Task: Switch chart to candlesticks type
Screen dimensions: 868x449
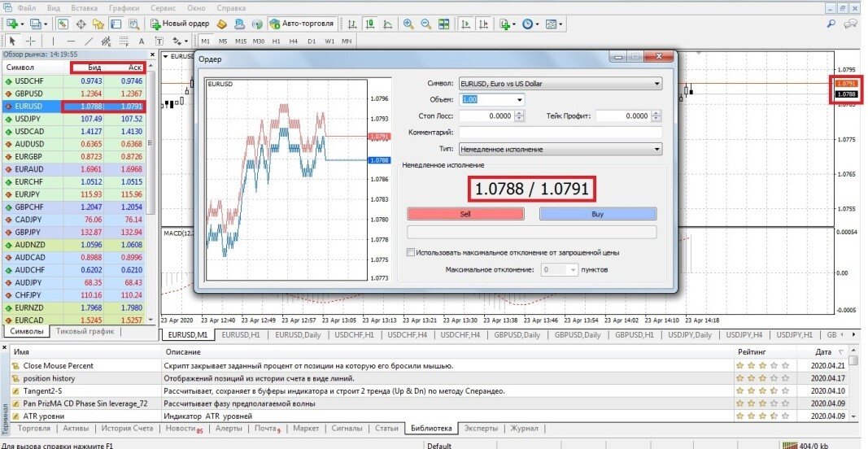Action: 370,24
